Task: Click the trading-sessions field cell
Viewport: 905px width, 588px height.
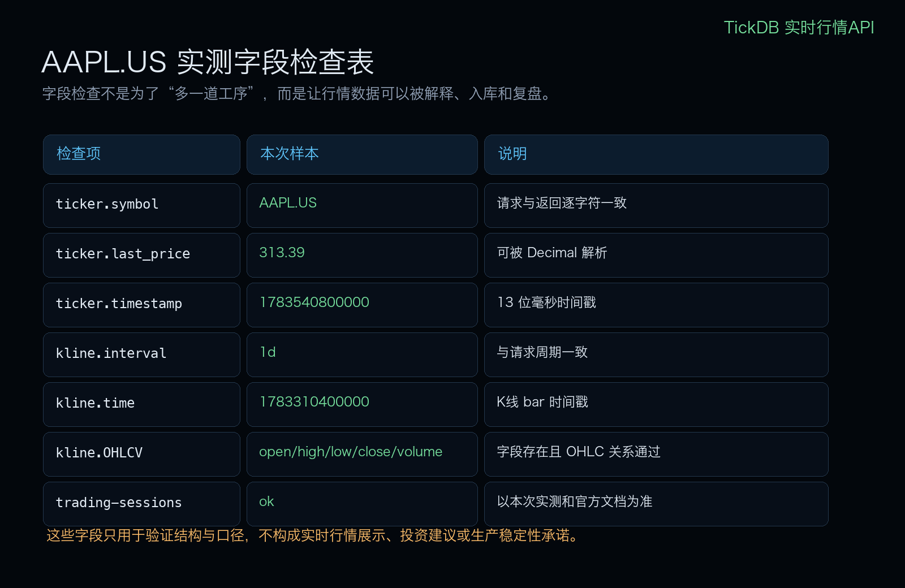Action: (141, 504)
